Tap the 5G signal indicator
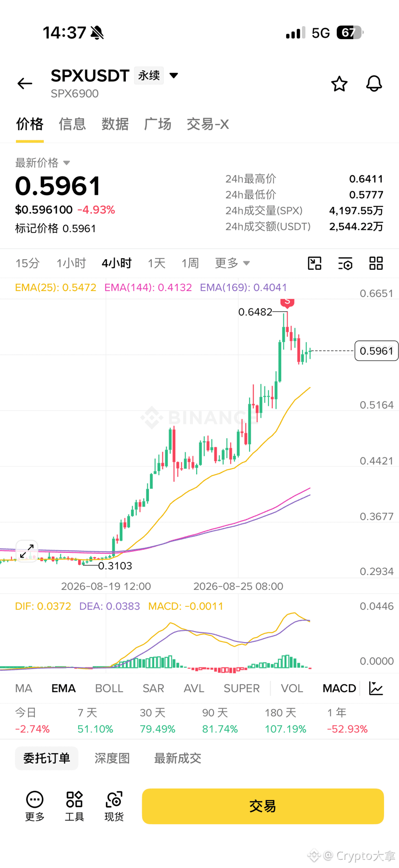399x868 pixels. click(x=320, y=33)
